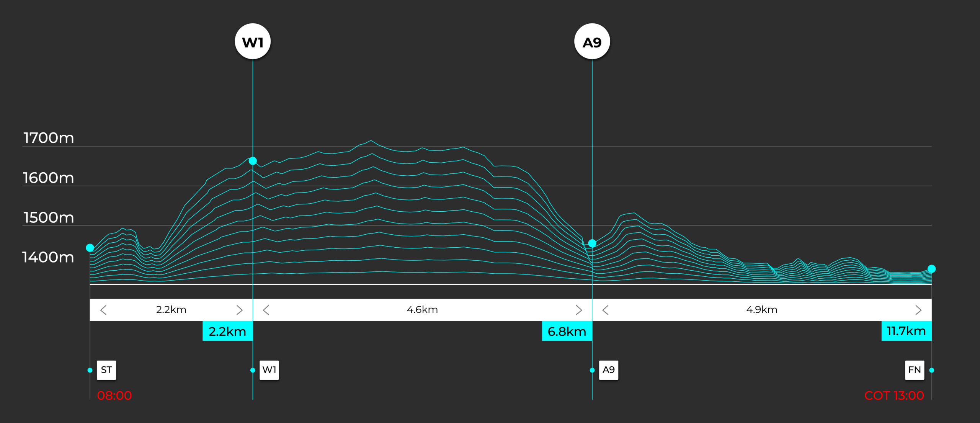Click left chevron of 4.6km segment
The image size is (980, 423).
(266, 310)
